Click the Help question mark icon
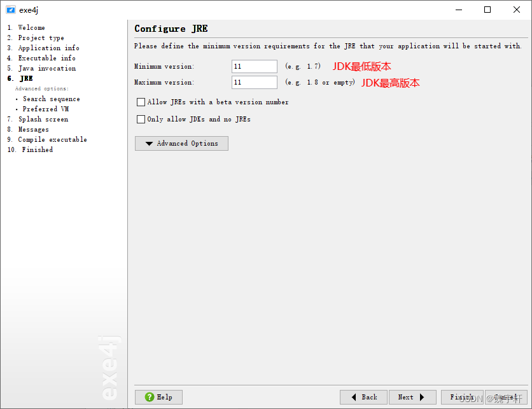The width and height of the screenshot is (532, 409). click(147, 397)
